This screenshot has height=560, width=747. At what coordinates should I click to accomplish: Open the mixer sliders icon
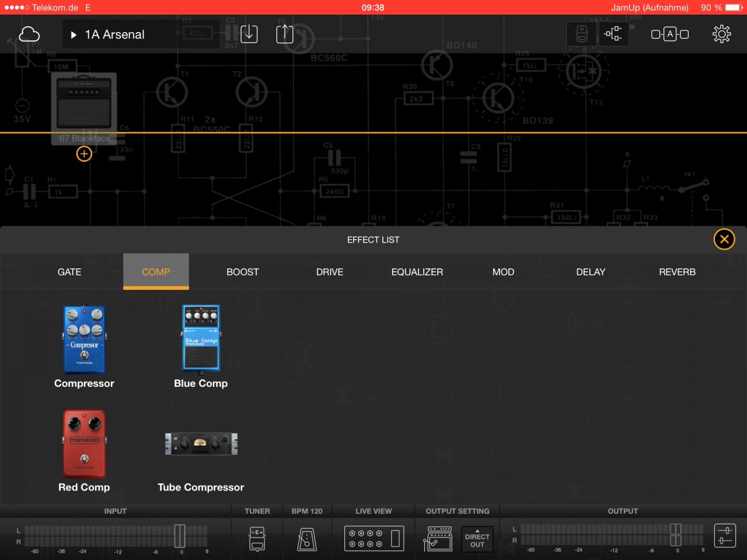[725, 535]
